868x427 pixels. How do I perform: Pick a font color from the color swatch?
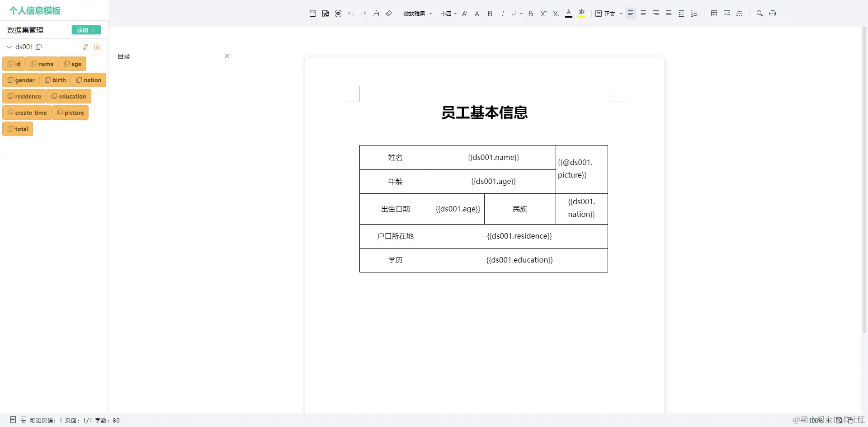pyautogui.click(x=569, y=14)
